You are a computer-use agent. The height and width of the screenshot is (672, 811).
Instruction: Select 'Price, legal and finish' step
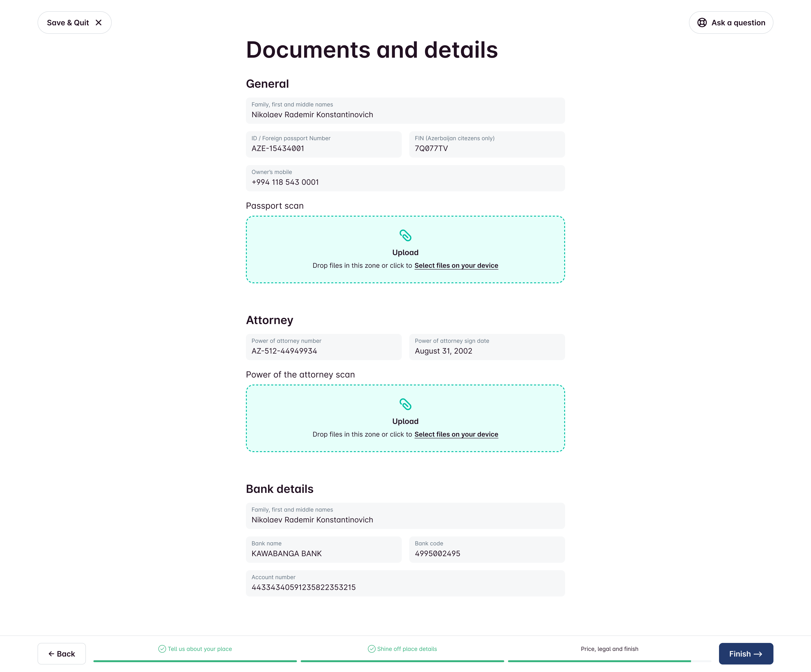pos(609,649)
